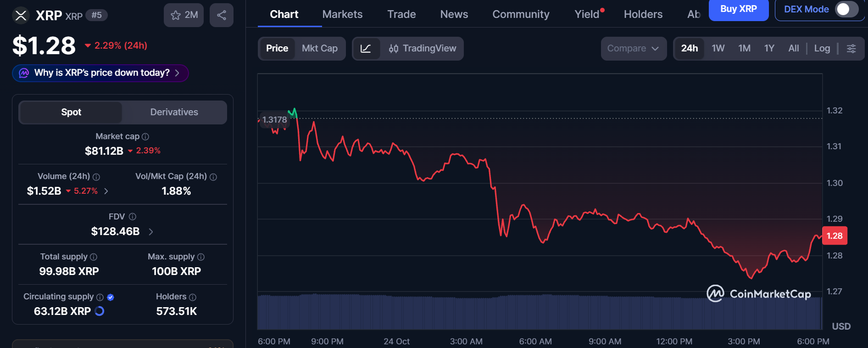
Task: Click the share icon button
Action: (x=222, y=15)
